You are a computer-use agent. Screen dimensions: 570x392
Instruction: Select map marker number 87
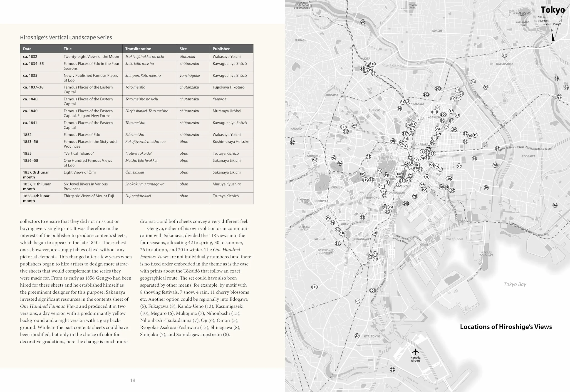(292, 142)
